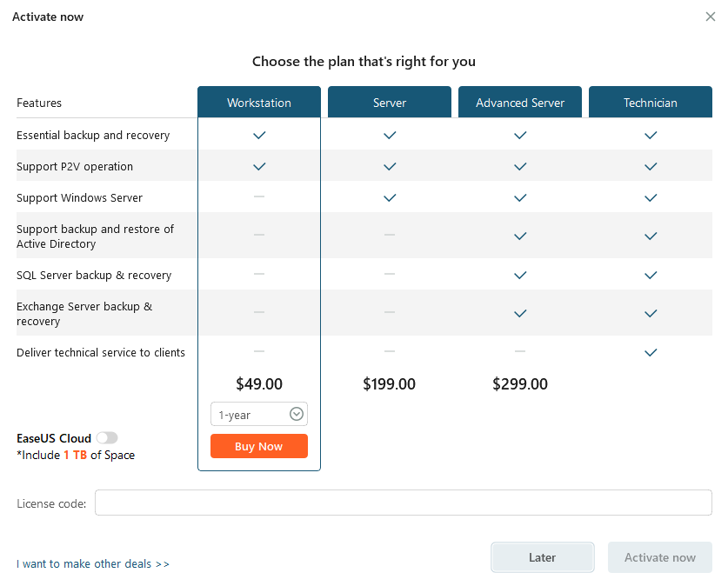Select the Workstation plan header
728x586 pixels.
[x=259, y=102]
